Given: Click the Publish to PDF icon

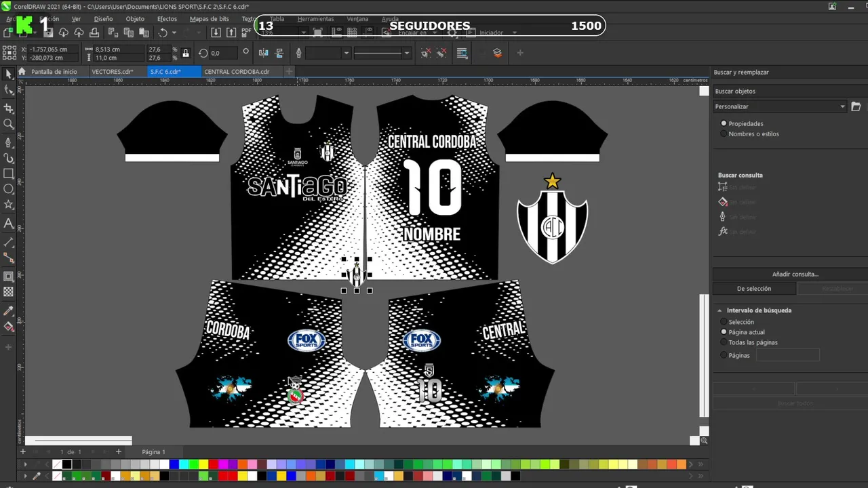Looking at the screenshot, I should (245, 33).
